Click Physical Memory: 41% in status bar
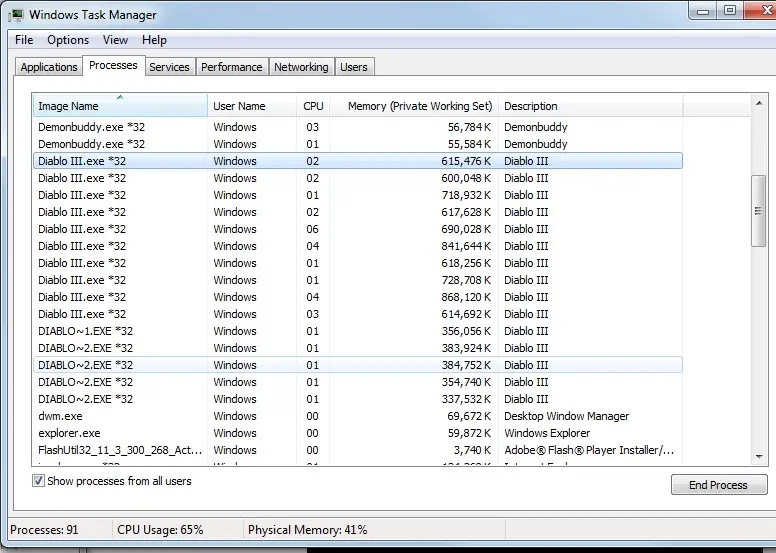The width and height of the screenshot is (776, 553). click(x=307, y=530)
